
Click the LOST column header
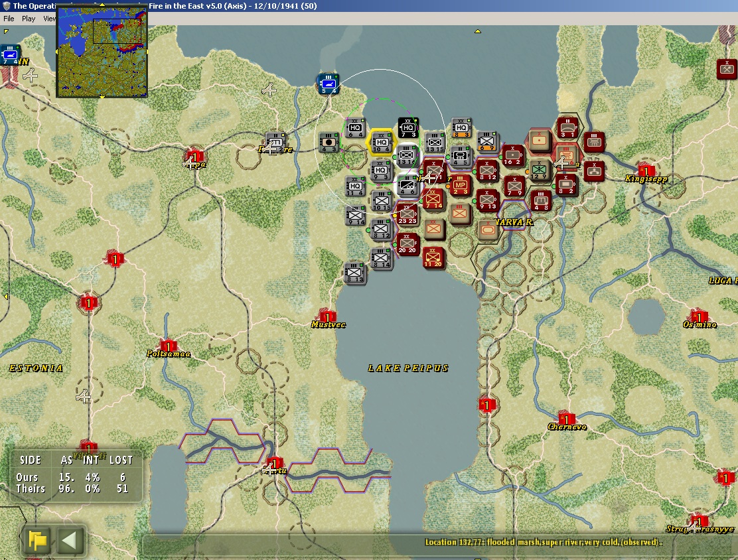click(121, 460)
